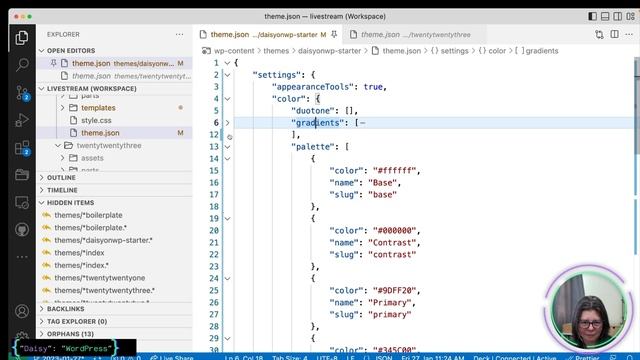Select theme.json twentytwentythree in Open Editors
Screen dimensions: 640x360
click(115, 76)
